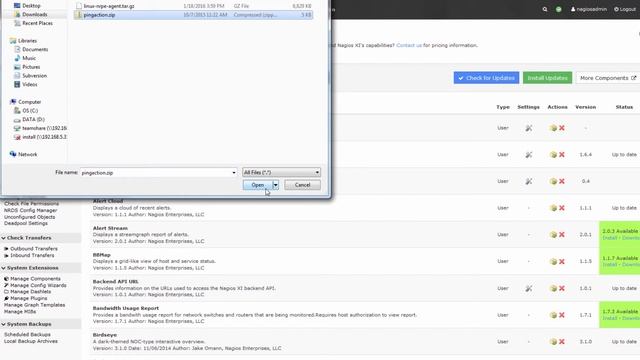Select Network in file dialog sidebar
This screenshot has width=640, height=360.
coord(27,154)
